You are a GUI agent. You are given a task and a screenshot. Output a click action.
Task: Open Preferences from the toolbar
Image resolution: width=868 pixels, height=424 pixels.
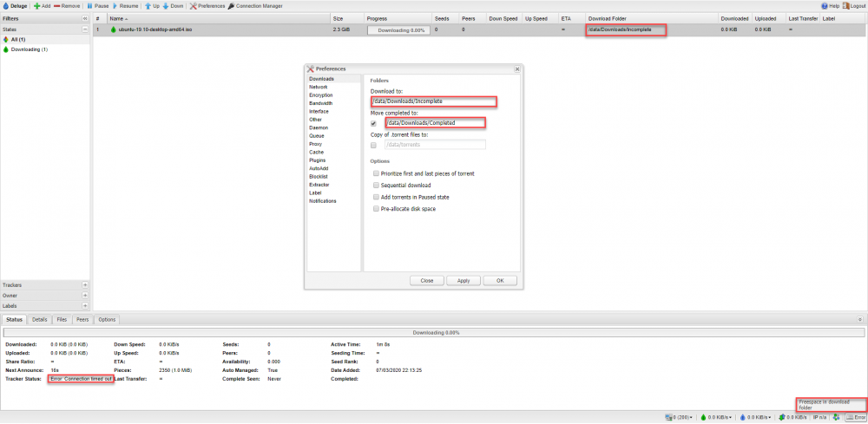207,5
